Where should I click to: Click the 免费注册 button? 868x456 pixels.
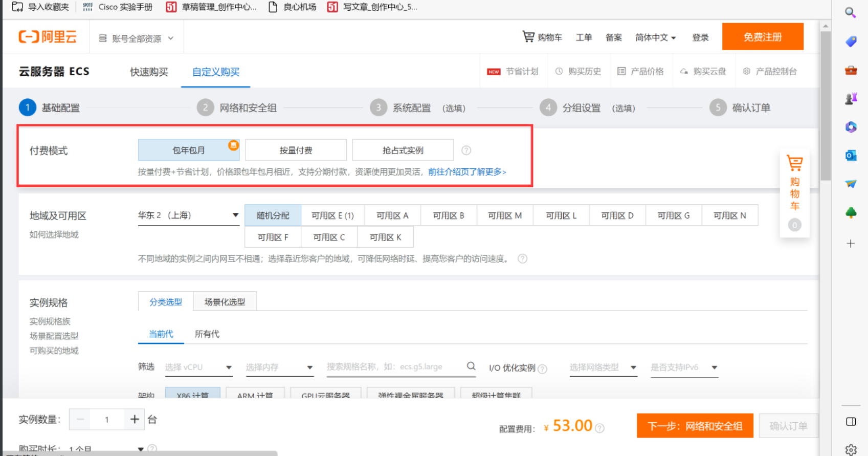[763, 36]
